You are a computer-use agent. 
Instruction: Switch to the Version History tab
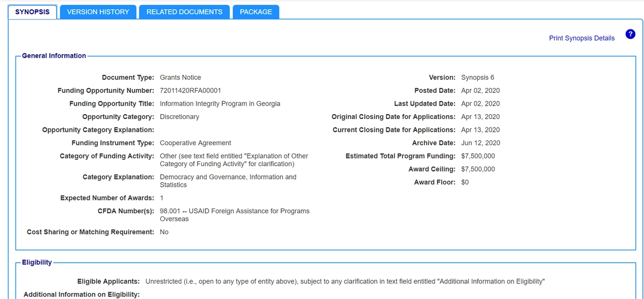pos(98,12)
